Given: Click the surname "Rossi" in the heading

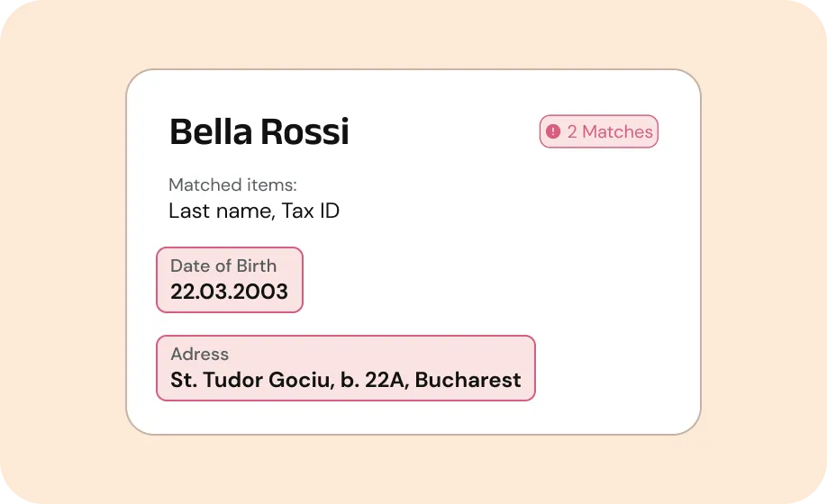Looking at the screenshot, I should (x=304, y=132).
